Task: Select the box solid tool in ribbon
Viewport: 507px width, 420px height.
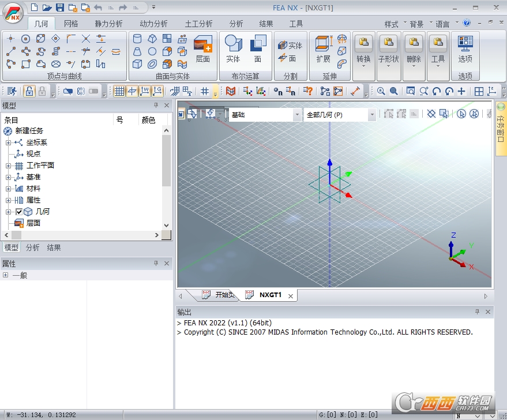Action: coord(137,64)
